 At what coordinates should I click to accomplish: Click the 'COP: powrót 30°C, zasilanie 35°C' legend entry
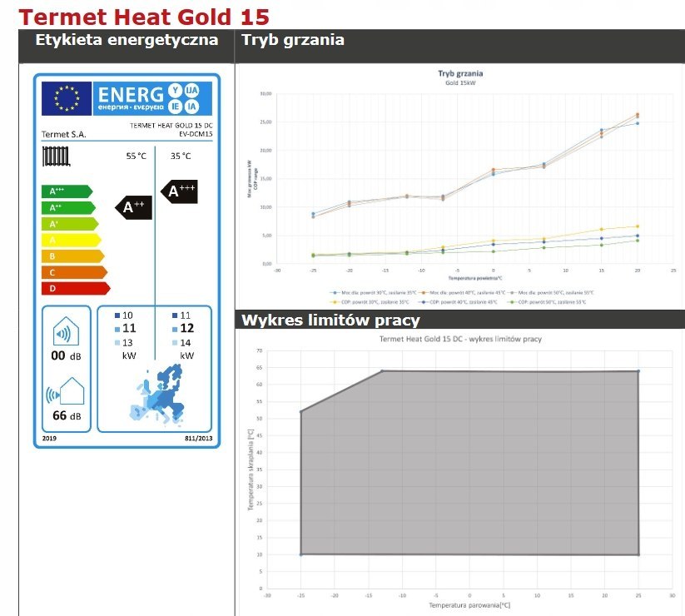pyautogui.click(x=370, y=302)
